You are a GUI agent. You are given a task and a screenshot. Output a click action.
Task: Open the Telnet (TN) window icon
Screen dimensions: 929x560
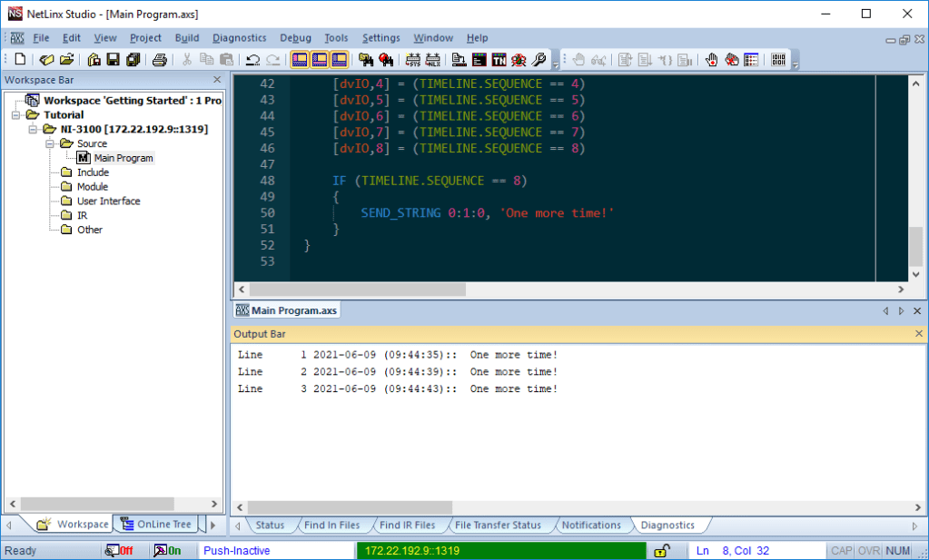(x=499, y=60)
